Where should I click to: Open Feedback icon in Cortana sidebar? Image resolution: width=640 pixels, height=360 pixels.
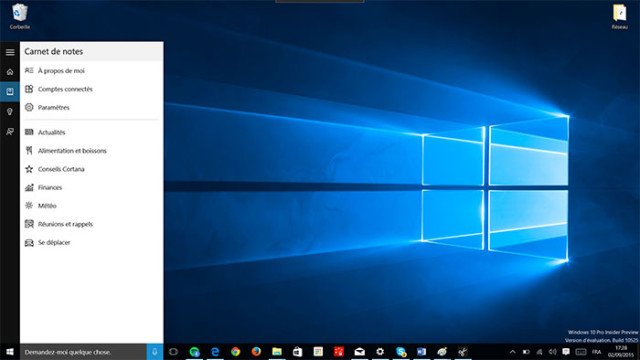10,131
